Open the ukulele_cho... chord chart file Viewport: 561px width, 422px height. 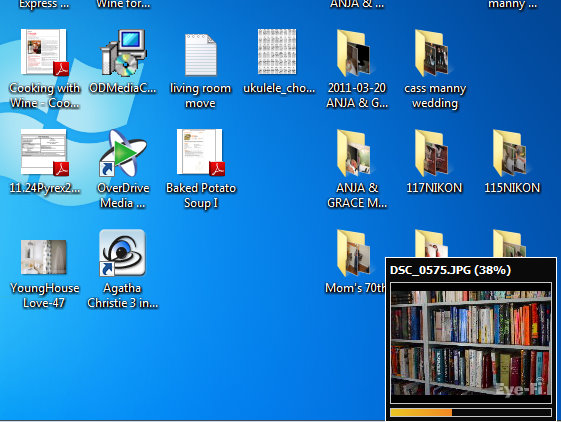277,52
